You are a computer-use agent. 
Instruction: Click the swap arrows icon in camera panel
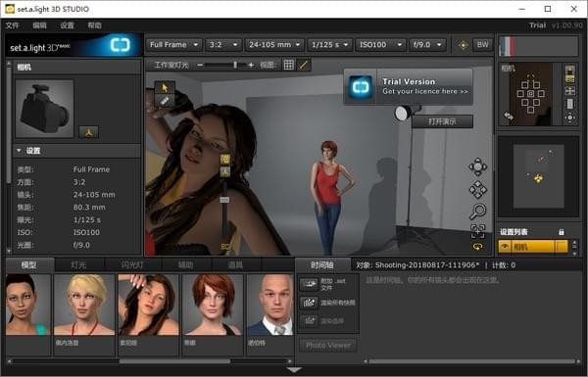[509, 117]
